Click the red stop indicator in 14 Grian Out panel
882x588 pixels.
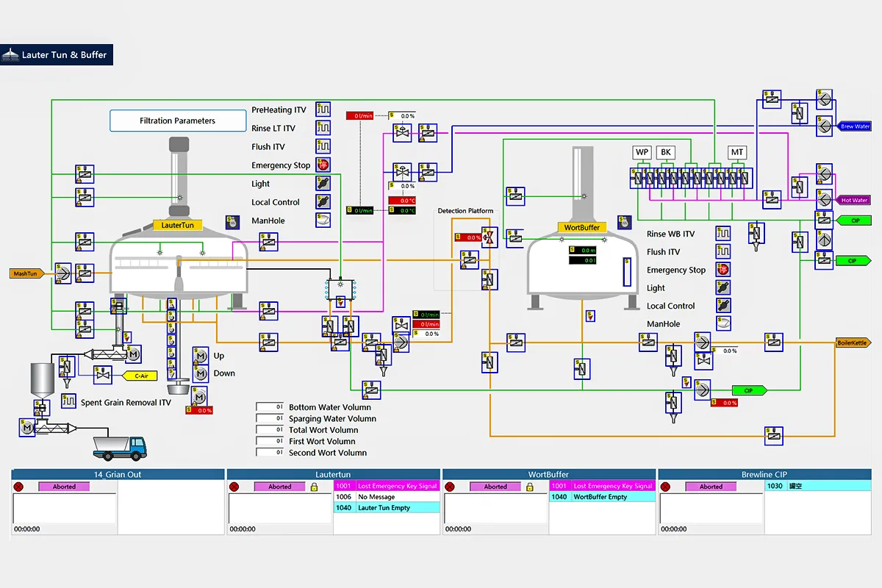[18, 487]
